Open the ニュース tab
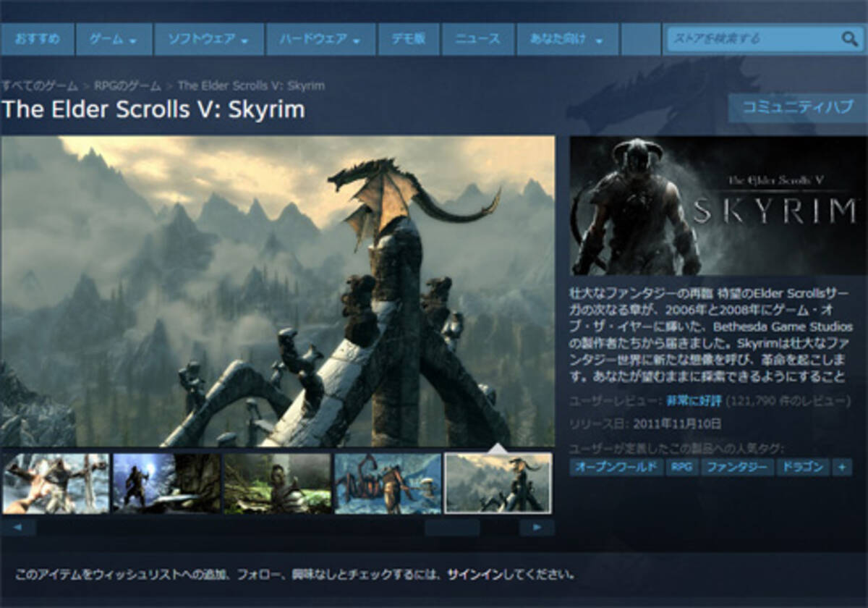This screenshot has width=868, height=608. coord(477,39)
